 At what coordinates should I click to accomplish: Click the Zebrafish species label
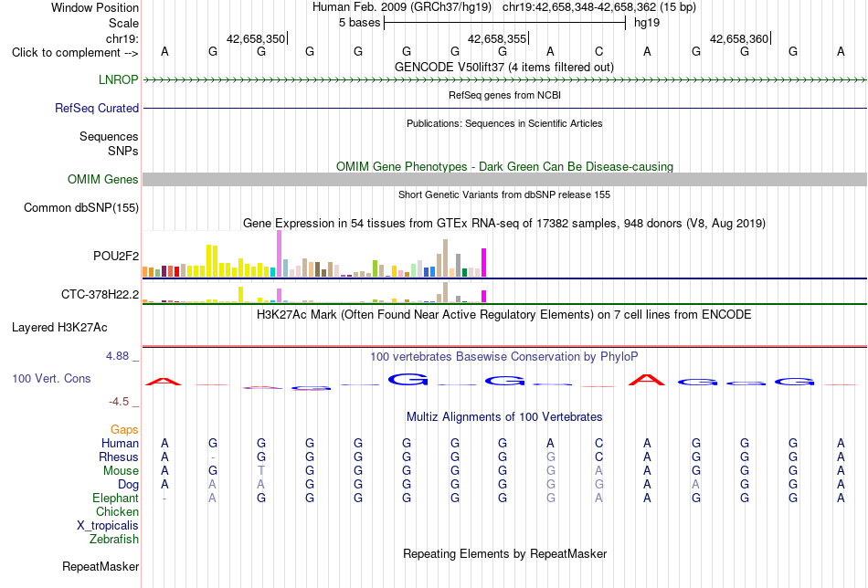pos(114,539)
